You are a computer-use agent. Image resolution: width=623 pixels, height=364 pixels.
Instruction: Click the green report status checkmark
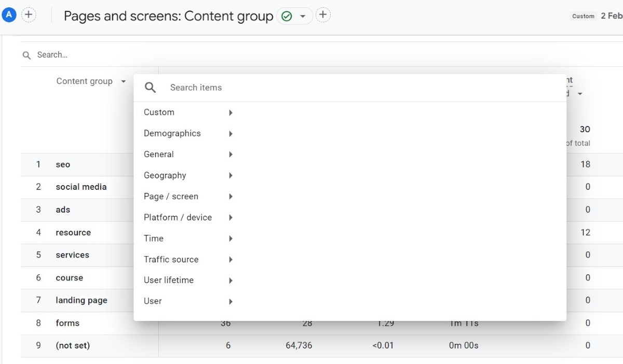[x=286, y=16]
